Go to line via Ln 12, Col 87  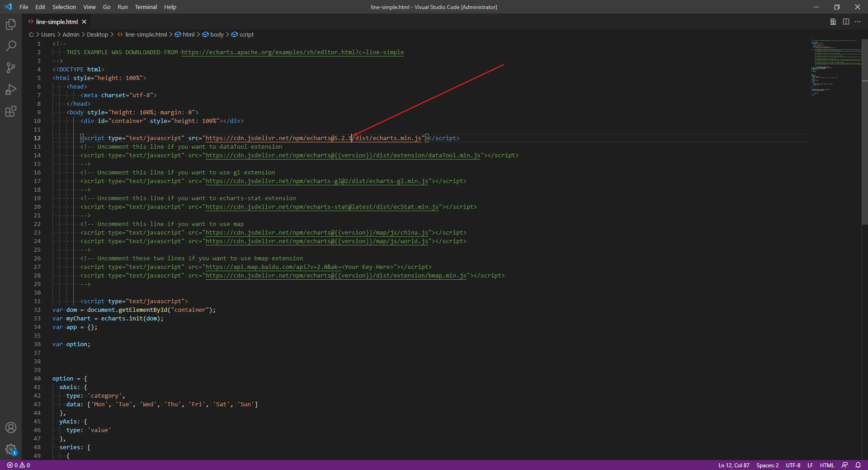734,465
